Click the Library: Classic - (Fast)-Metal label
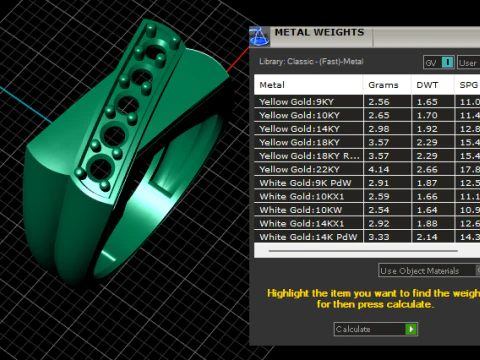The image size is (480, 360). (311, 61)
